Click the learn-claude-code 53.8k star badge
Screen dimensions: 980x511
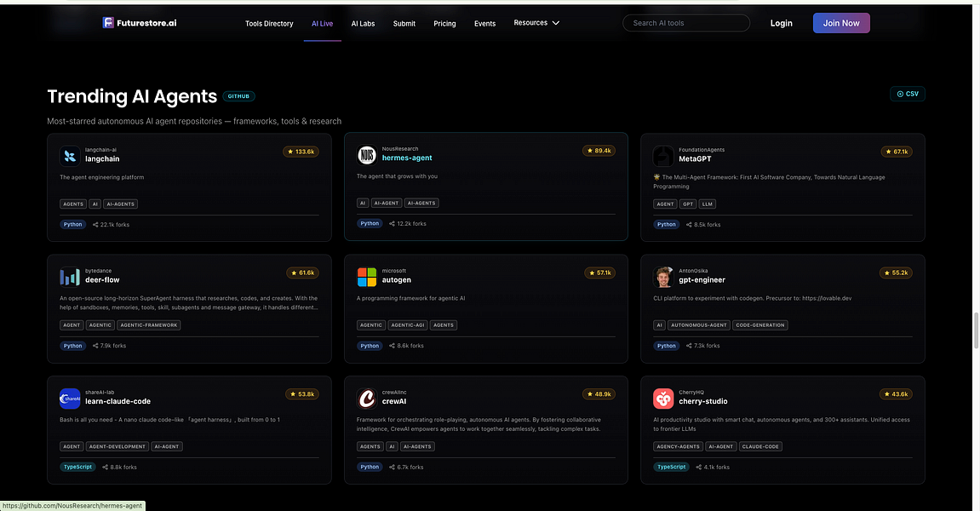[x=302, y=394]
